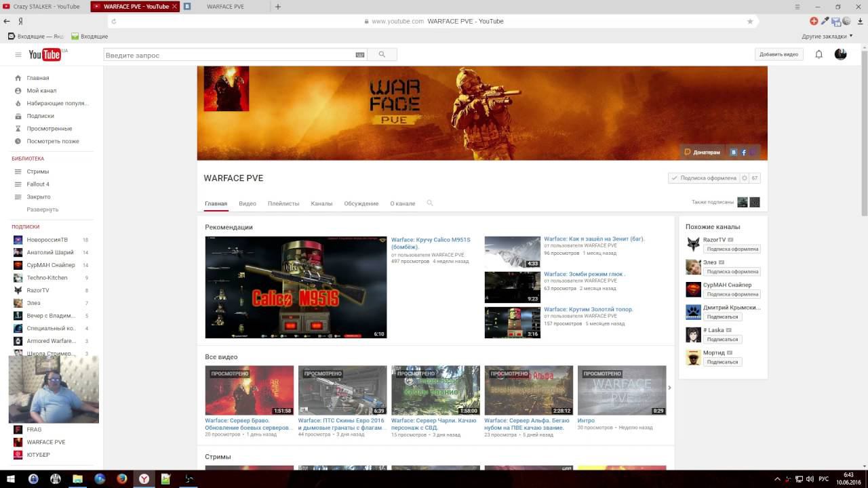Switch to Yandex Browser on the taskbar
This screenshot has height=488, width=868.
(x=144, y=479)
